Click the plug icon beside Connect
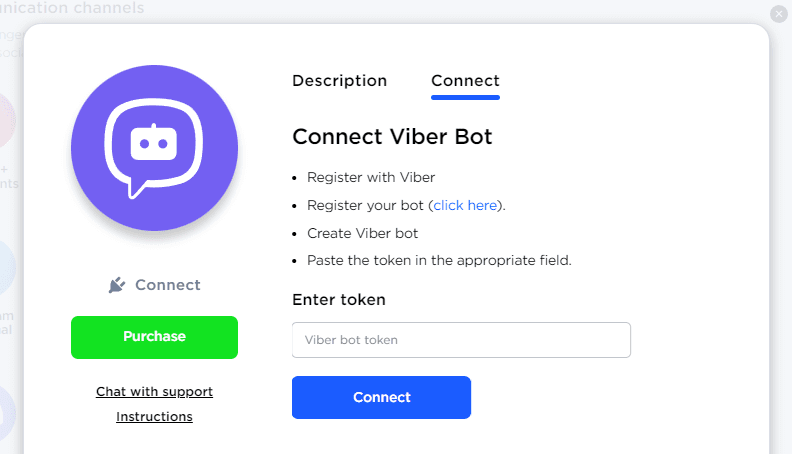This screenshot has width=792, height=454. pyautogui.click(x=117, y=285)
